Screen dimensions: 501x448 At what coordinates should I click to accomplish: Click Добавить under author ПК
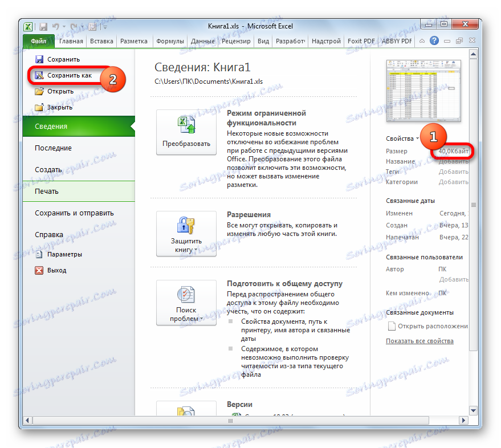coord(454,279)
